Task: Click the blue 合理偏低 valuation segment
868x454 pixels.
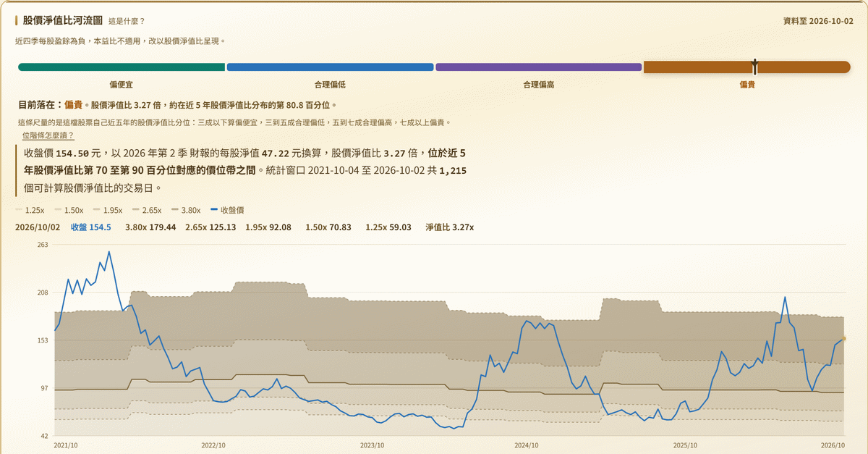Action: [330, 67]
